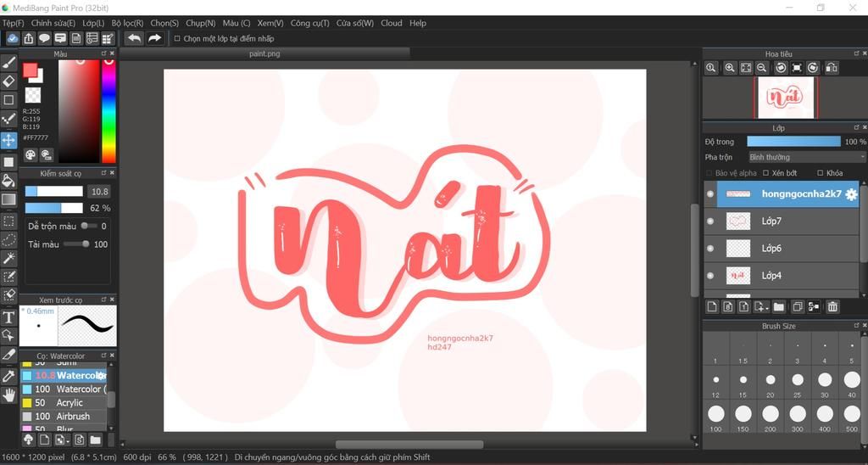Open the Tệp(F) menu
Viewport: 868px width, 465px height.
click(x=14, y=23)
